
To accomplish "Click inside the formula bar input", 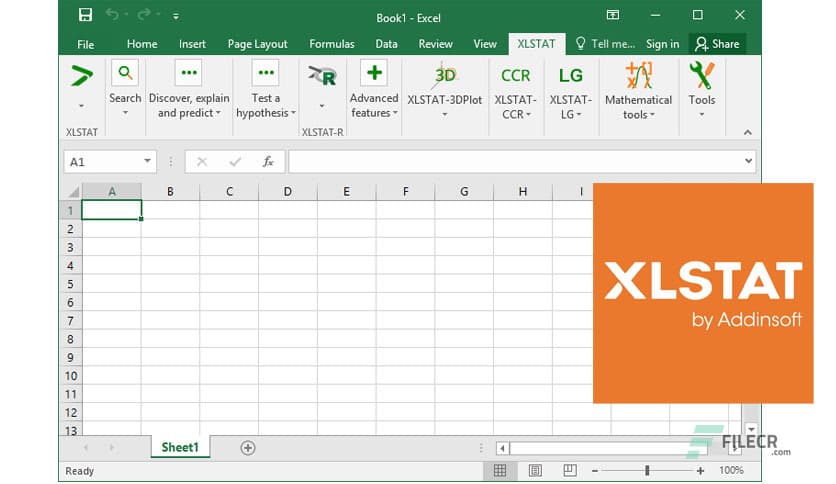I will [x=515, y=162].
